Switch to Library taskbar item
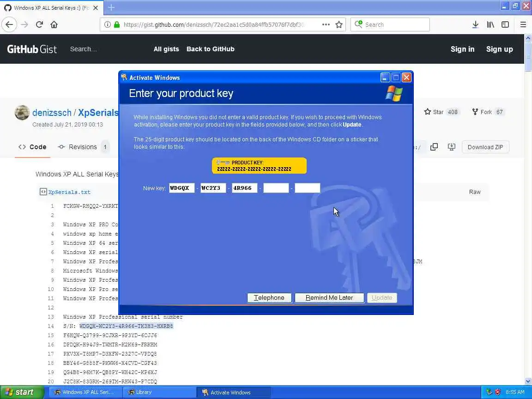 [x=158, y=392]
